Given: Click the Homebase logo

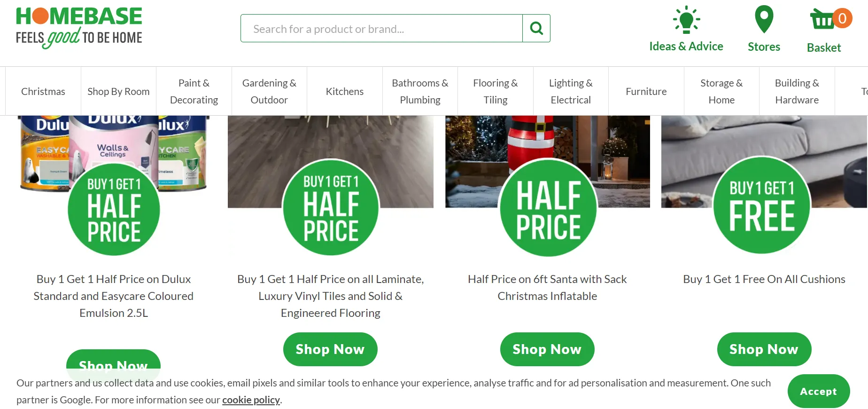Looking at the screenshot, I should [x=79, y=27].
